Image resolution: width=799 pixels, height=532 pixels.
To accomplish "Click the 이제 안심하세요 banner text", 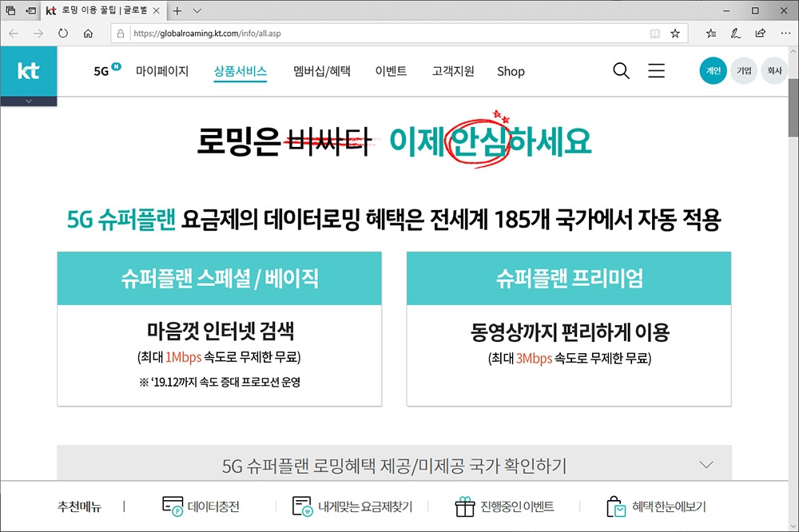I will (491, 141).
